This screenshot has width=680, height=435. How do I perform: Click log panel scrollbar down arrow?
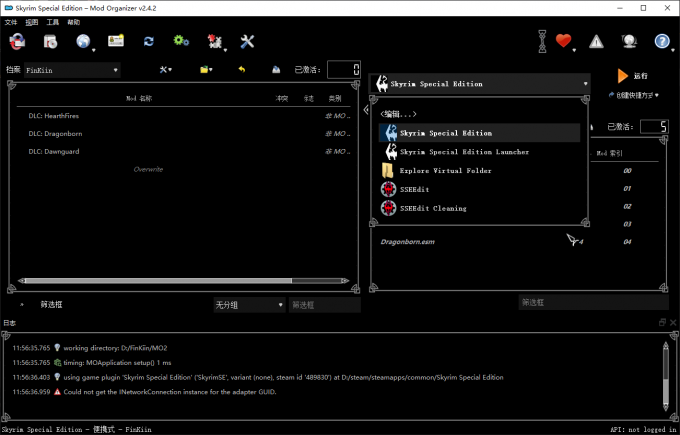tap(666, 407)
